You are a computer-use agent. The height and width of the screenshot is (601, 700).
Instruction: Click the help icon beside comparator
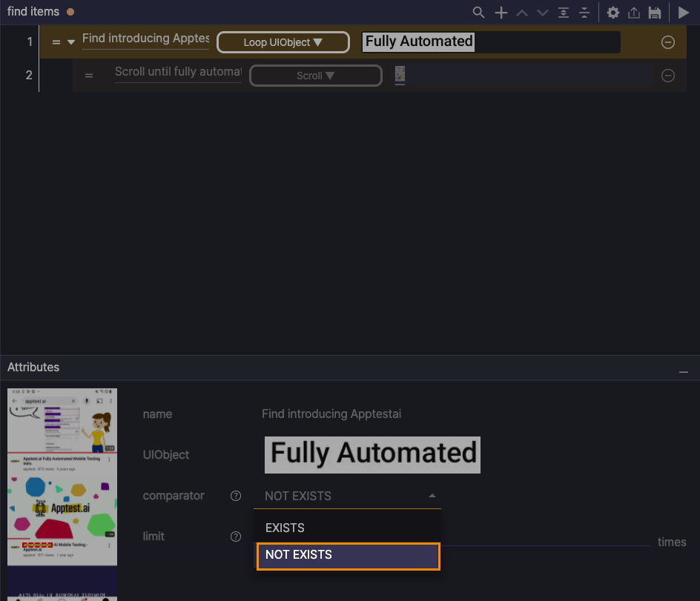[236, 496]
